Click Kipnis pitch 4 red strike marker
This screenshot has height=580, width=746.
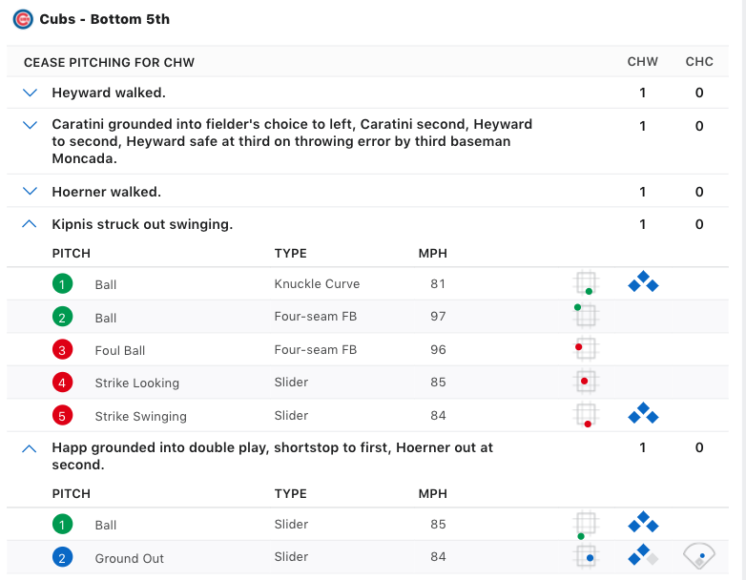pos(64,383)
